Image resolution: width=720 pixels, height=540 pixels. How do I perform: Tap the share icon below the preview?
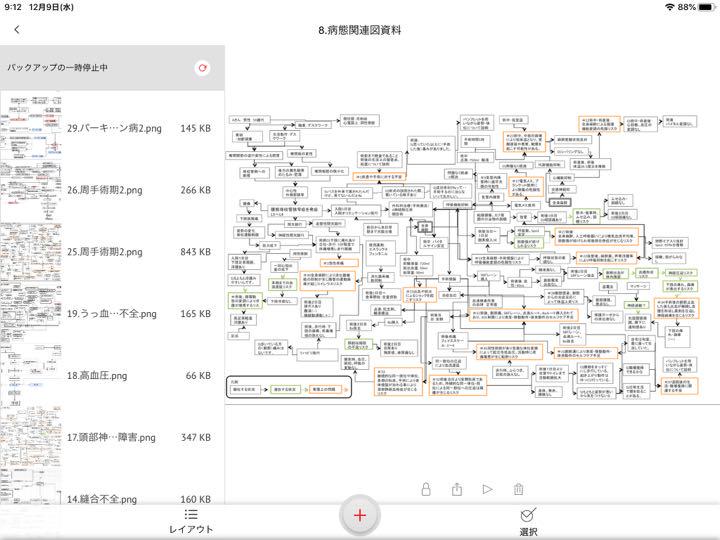point(457,489)
